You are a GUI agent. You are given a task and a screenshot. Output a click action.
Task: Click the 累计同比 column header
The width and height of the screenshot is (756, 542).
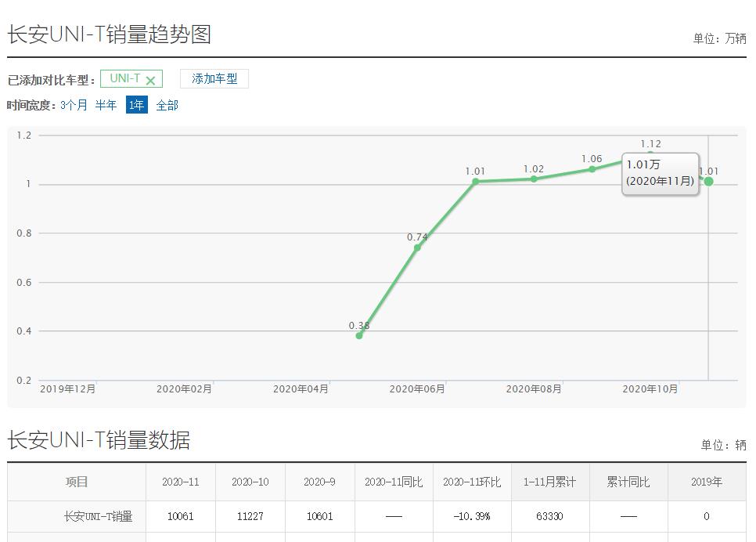[x=628, y=482]
